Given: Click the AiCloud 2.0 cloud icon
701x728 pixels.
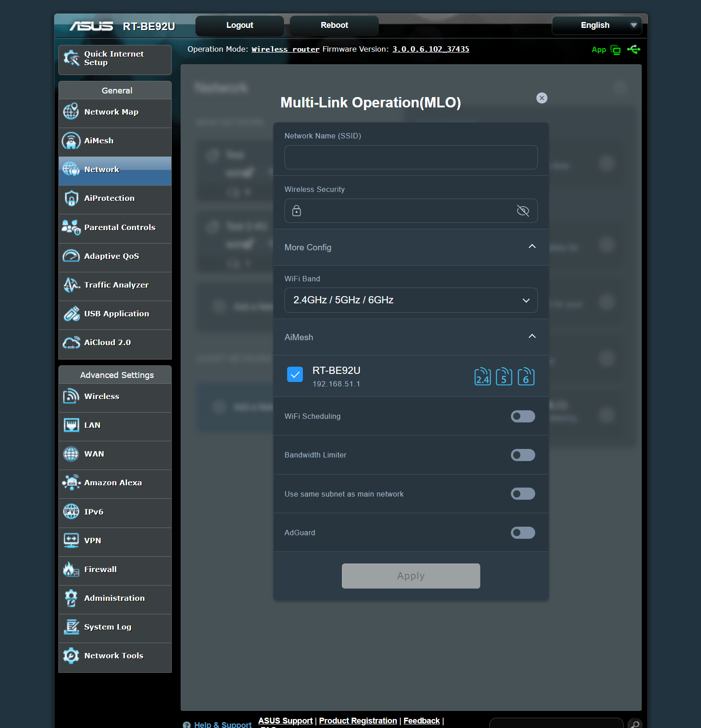Looking at the screenshot, I should coord(71,342).
